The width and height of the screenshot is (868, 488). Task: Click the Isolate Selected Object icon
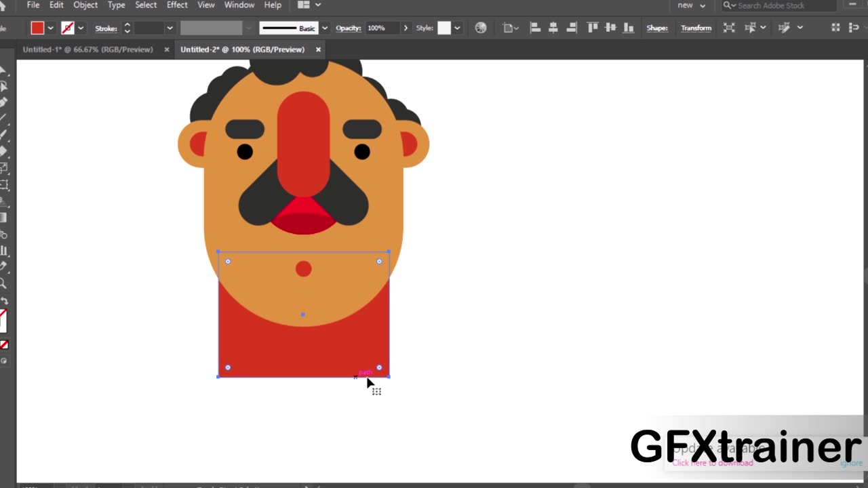[729, 28]
